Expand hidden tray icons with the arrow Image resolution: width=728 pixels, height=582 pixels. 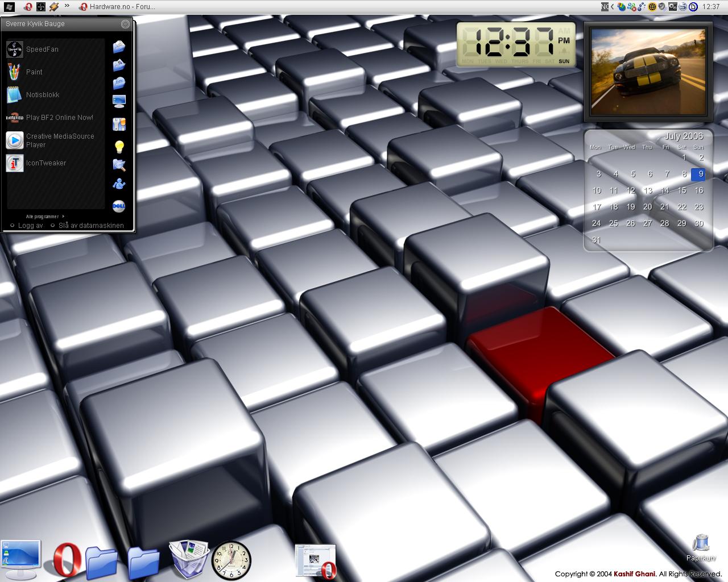pos(613,7)
